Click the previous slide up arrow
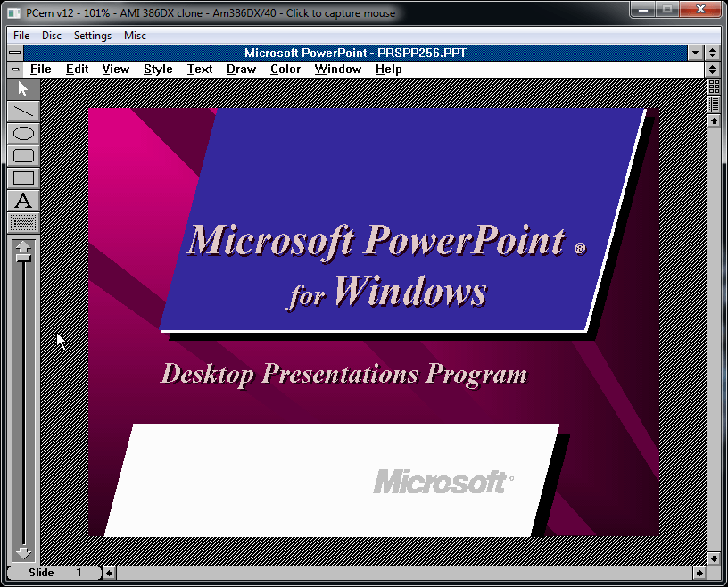 23,246
